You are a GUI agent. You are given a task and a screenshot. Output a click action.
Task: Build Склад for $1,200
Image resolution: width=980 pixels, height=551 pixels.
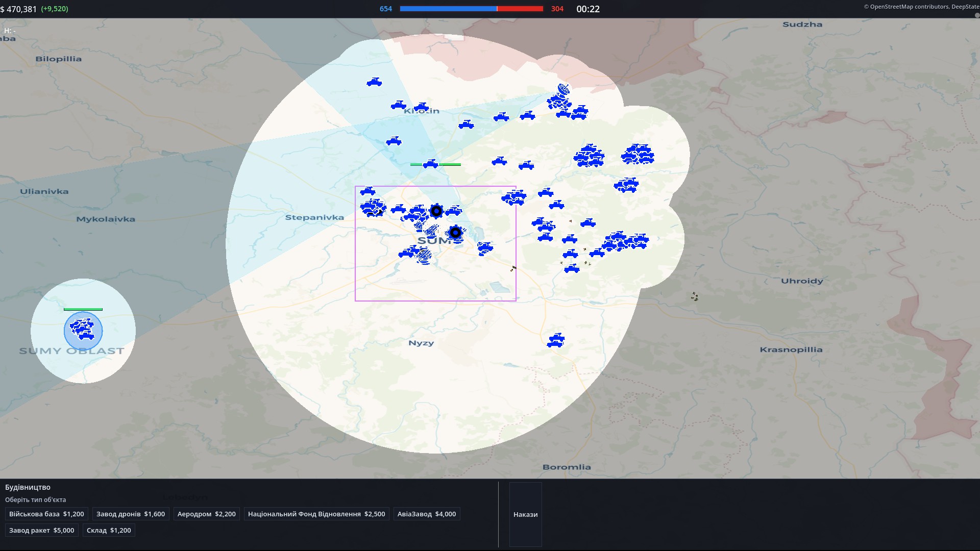tap(109, 530)
